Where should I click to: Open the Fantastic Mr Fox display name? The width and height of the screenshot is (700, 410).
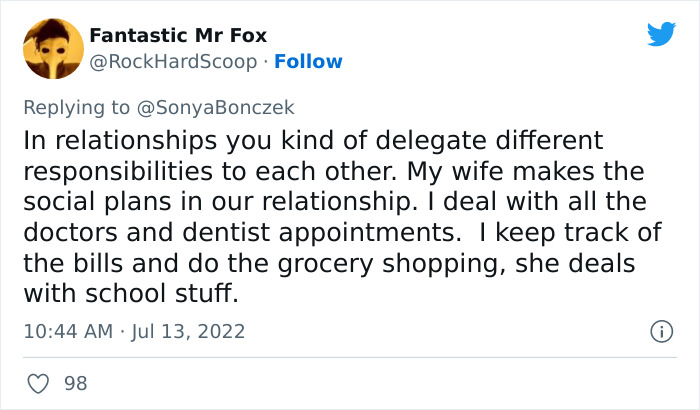[178, 36]
